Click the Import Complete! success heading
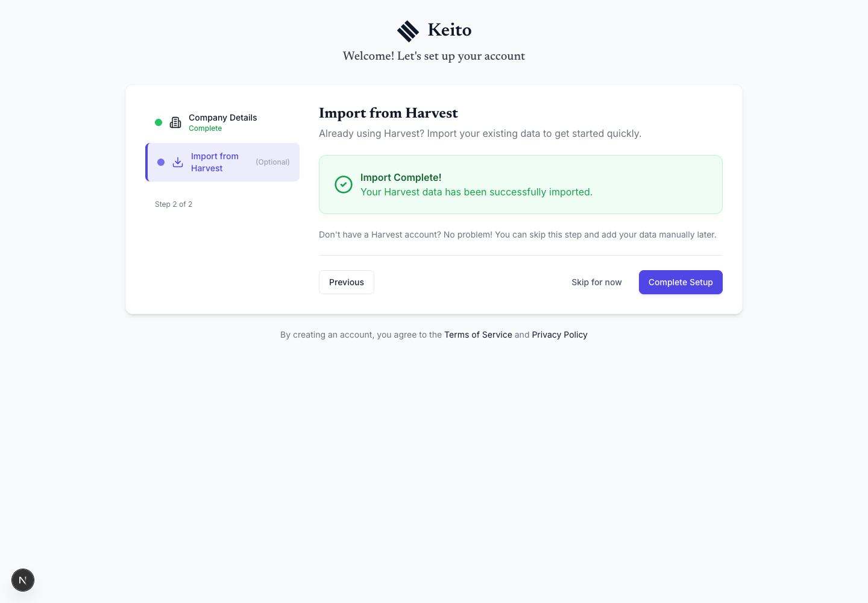 point(401,177)
